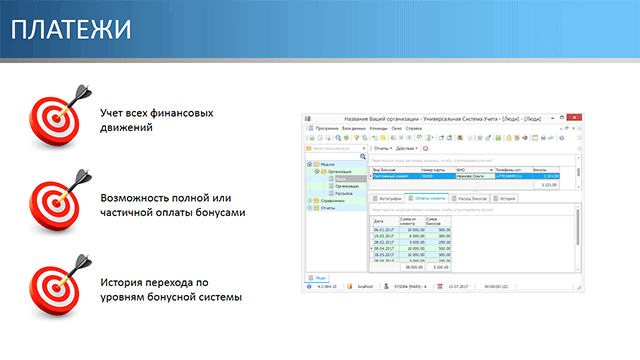Click the calendar icon in the toolbar
Screen dimensions: 640x360
[x=535, y=138]
